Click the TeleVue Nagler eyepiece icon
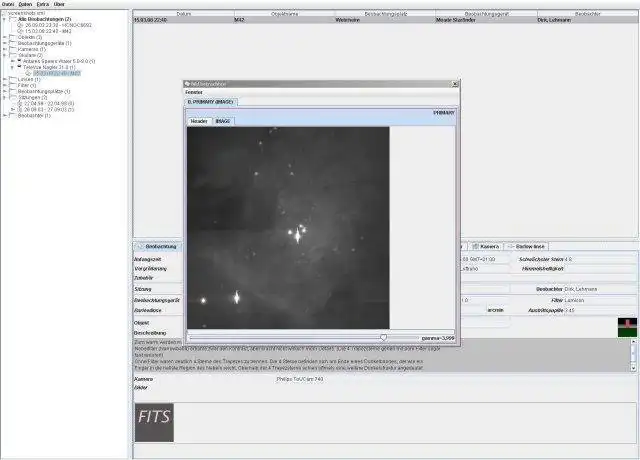This screenshot has width=640, height=460. point(19,67)
